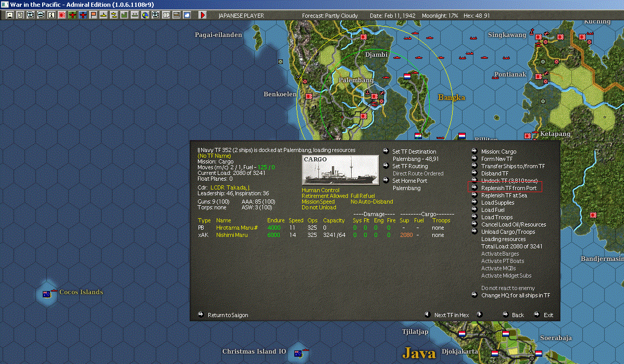Toggle Do not Unload setting

(x=319, y=207)
